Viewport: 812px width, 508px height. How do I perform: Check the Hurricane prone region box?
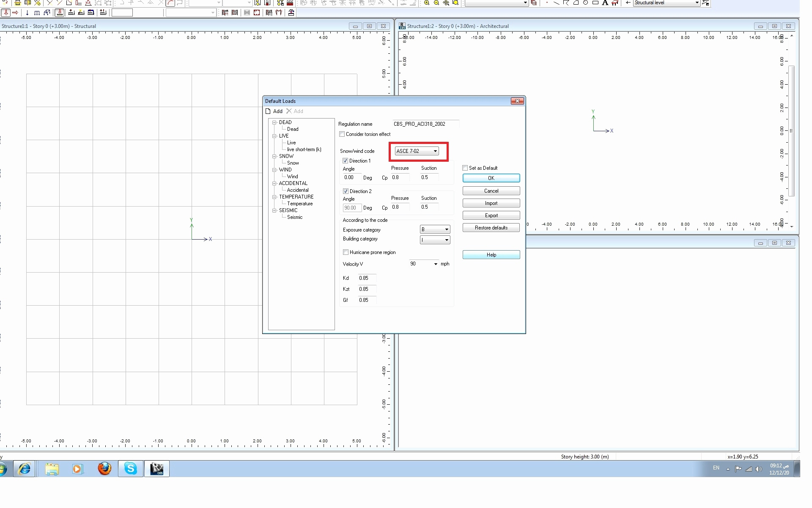(346, 252)
